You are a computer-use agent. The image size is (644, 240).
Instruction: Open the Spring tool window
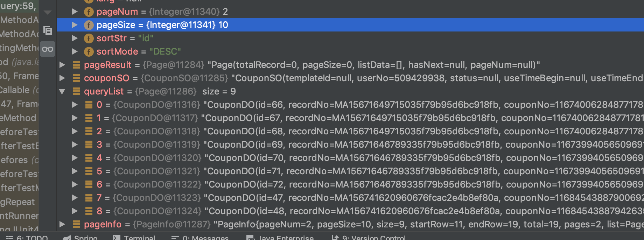click(80, 238)
